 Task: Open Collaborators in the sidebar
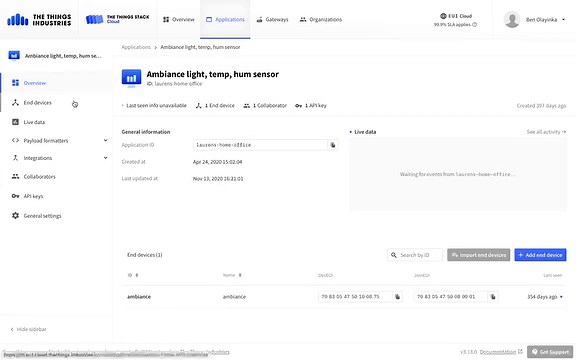pos(40,177)
